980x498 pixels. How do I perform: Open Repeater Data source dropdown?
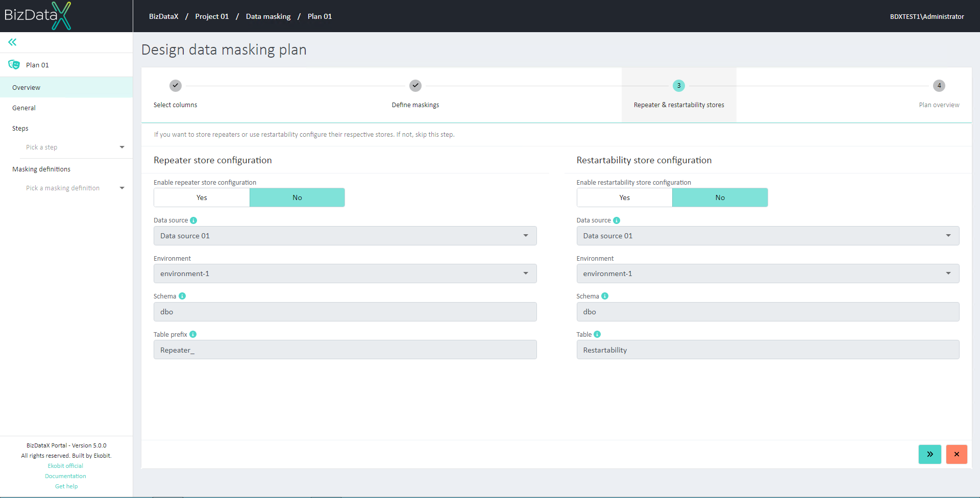[345, 236]
